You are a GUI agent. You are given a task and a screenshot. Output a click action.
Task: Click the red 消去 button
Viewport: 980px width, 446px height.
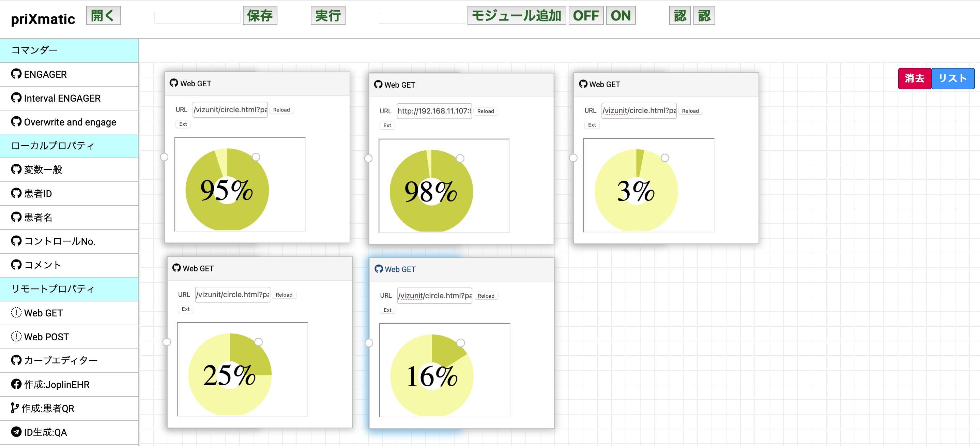click(915, 78)
